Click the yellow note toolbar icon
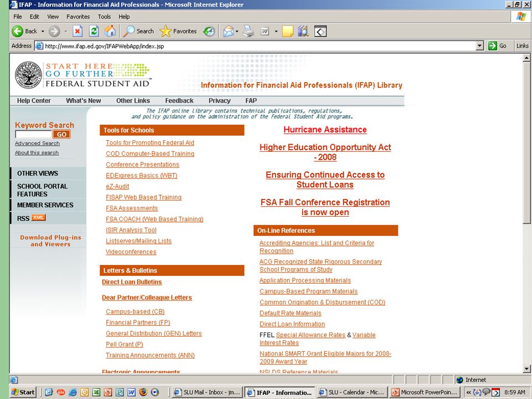The width and height of the screenshot is (532, 399). 288,31
